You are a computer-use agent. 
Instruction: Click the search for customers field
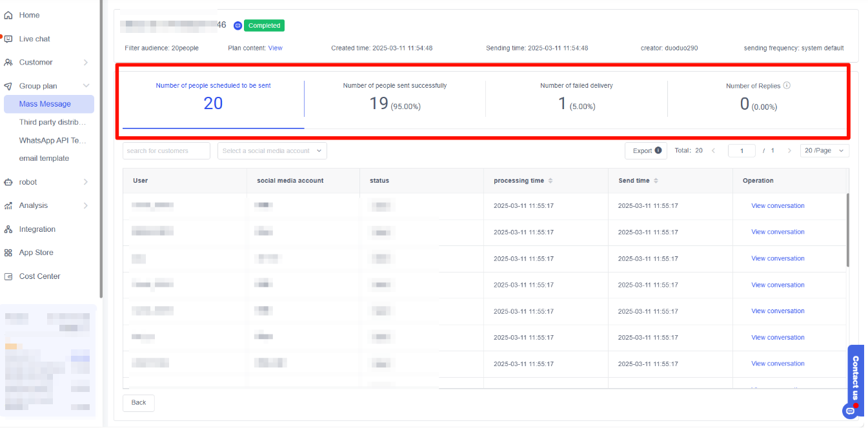coord(166,150)
